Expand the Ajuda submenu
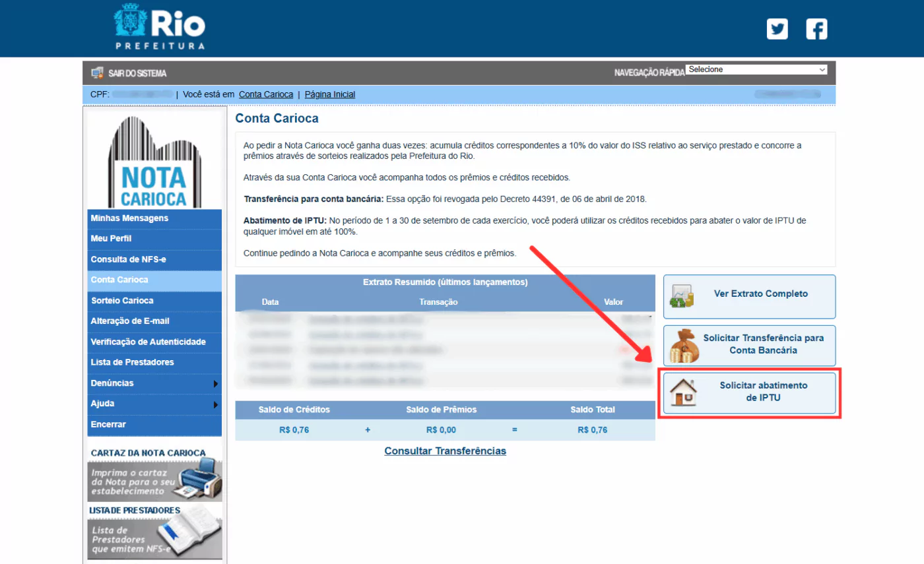The height and width of the screenshot is (564, 924). point(154,403)
